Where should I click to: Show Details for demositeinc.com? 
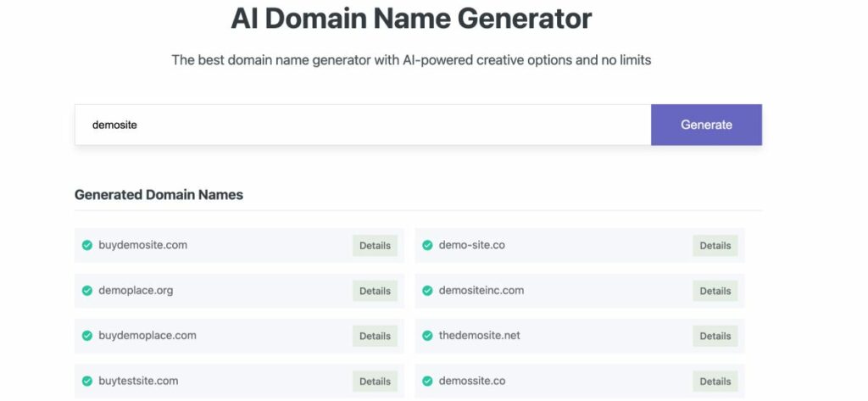click(715, 291)
